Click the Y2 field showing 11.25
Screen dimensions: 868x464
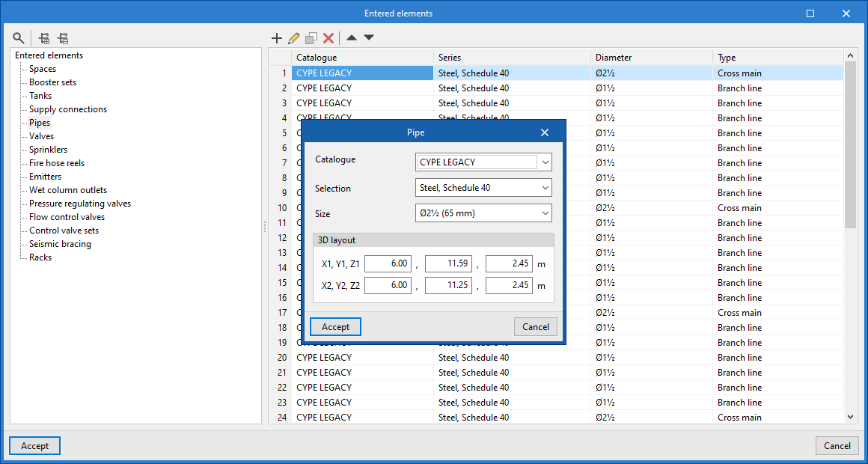(x=448, y=285)
